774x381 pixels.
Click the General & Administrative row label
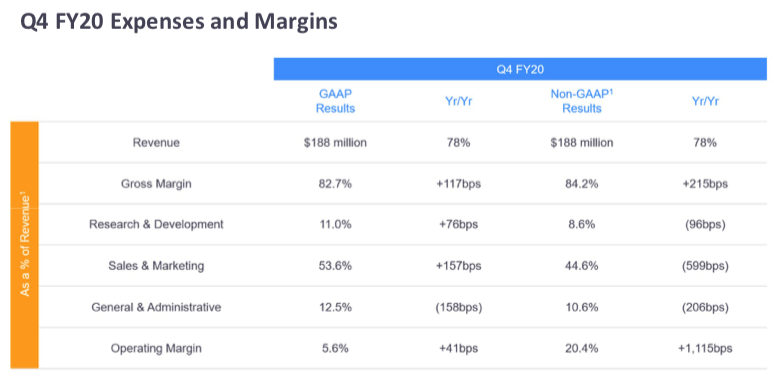click(x=156, y=307)
